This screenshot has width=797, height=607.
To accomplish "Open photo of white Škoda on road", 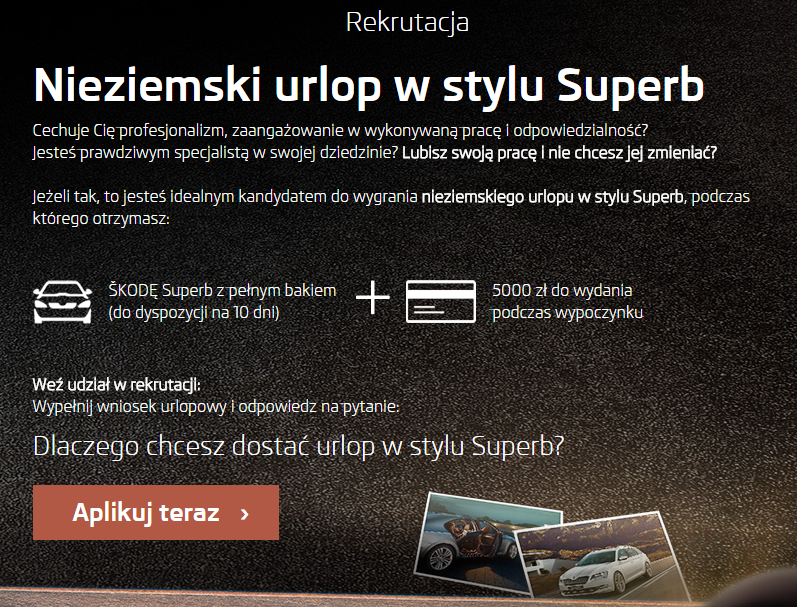I will coord(602,559).
